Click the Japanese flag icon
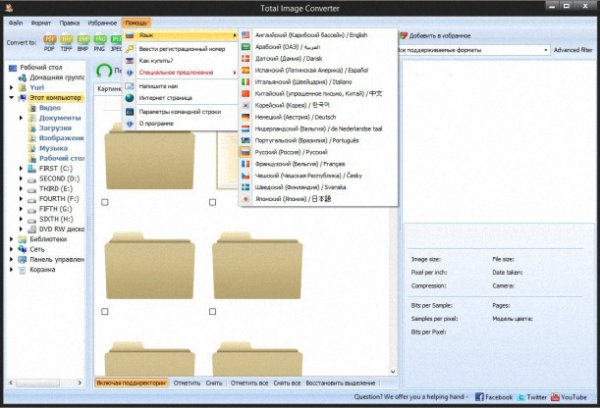Screen dimensions: 600x408 (x=246, y=199)
